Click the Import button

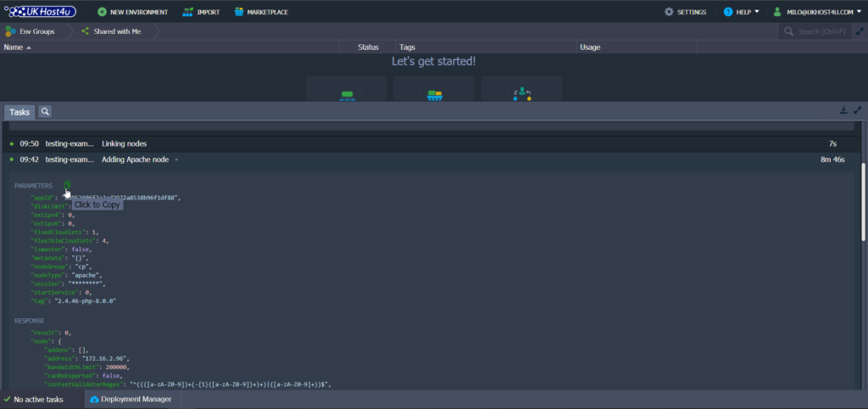pos(202,12)
